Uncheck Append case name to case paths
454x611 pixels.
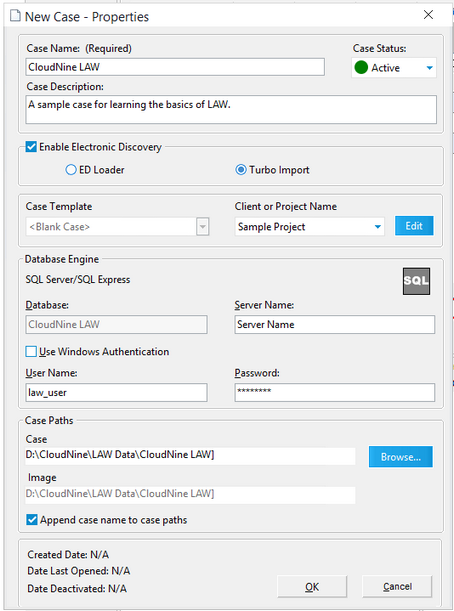[32, 520]
